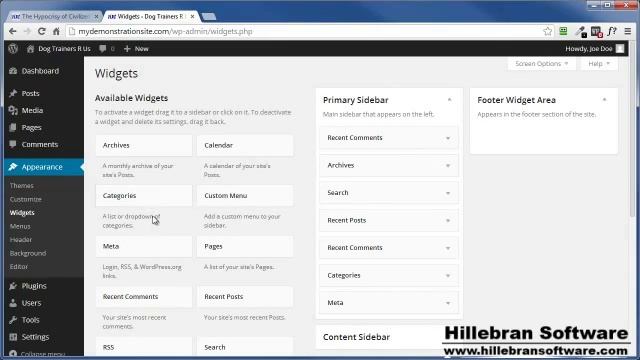The width and height of the screenshot is (640, 360).
Task: Click Recent Comments available widget
Action: coord(144,297)
